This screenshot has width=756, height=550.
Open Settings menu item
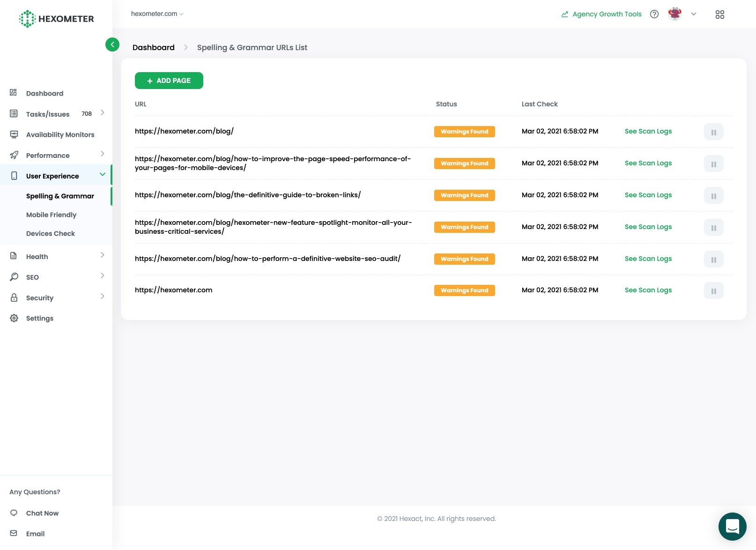point(40,318)
